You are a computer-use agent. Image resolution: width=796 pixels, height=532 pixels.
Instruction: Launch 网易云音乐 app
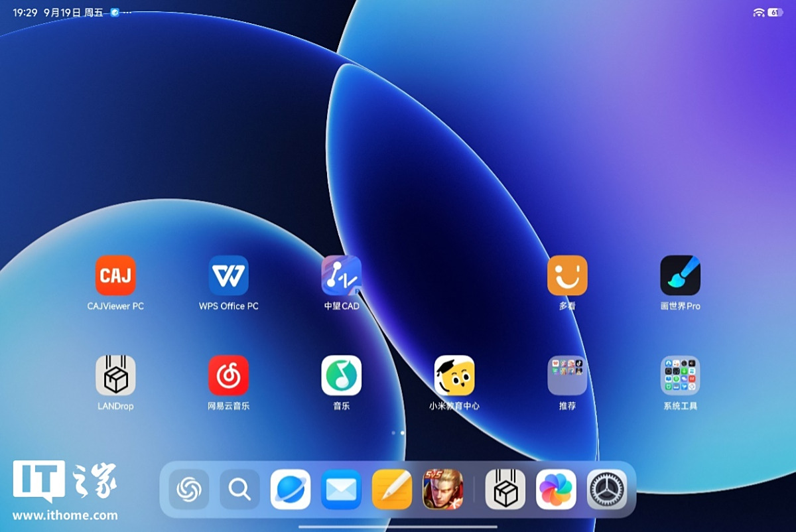[x=228, y=375]
